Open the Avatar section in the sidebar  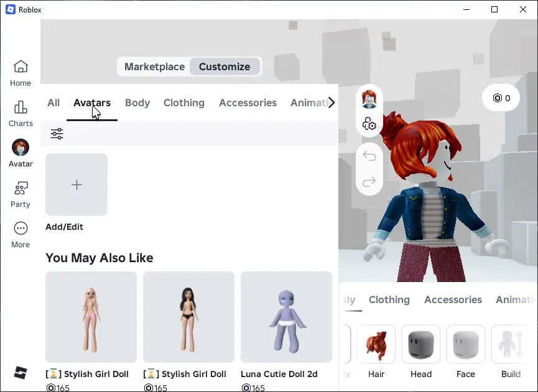click(21, 153)
